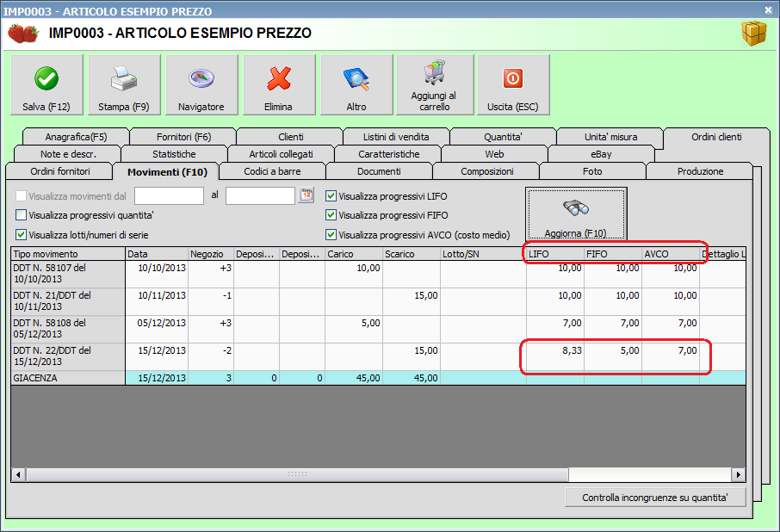Click the Tipo movimento column header
The image size is (780, 532).
[x=68, y=254]
